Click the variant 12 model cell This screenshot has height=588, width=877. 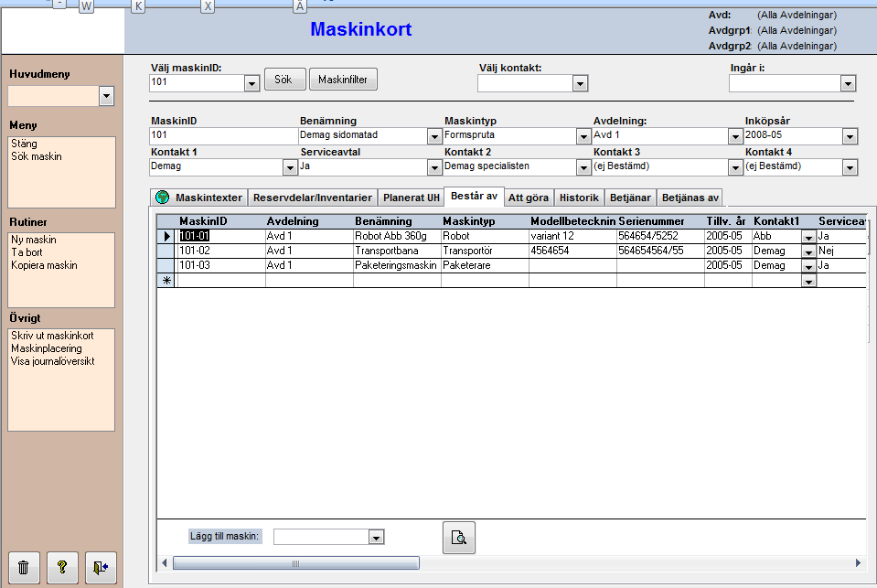click(x=572, y=236)
